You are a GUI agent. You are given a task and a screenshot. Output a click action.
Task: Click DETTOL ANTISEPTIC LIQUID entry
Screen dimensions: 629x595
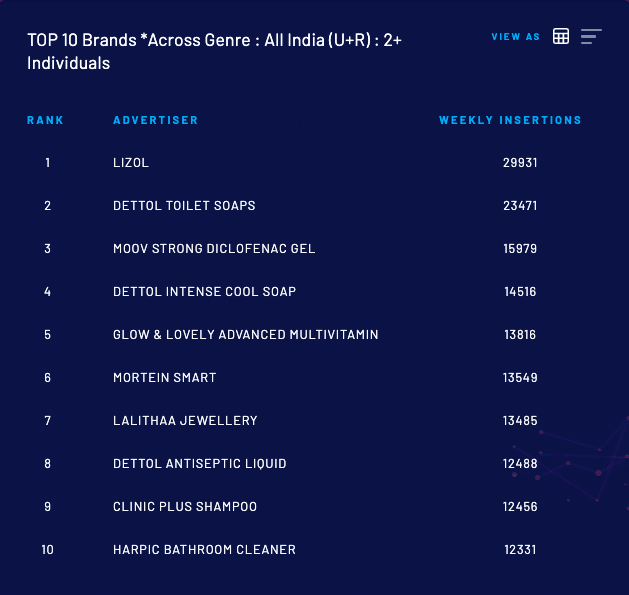199,463
